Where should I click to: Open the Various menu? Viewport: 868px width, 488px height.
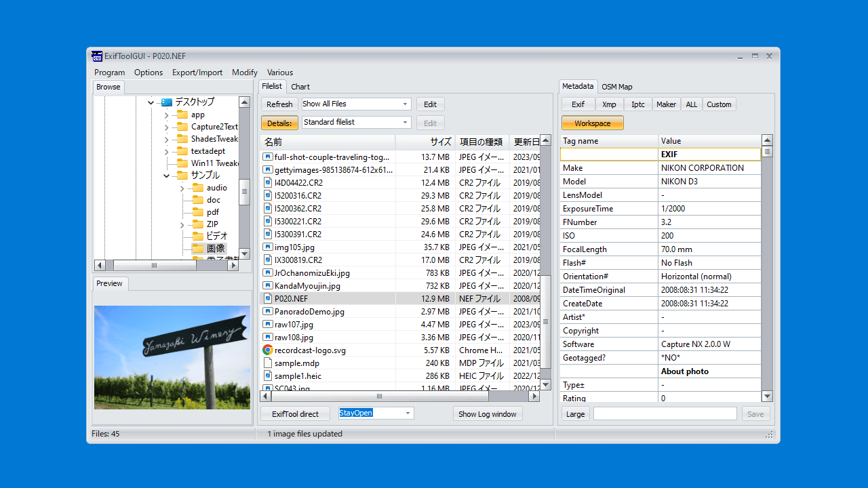(x=280, y=73)
